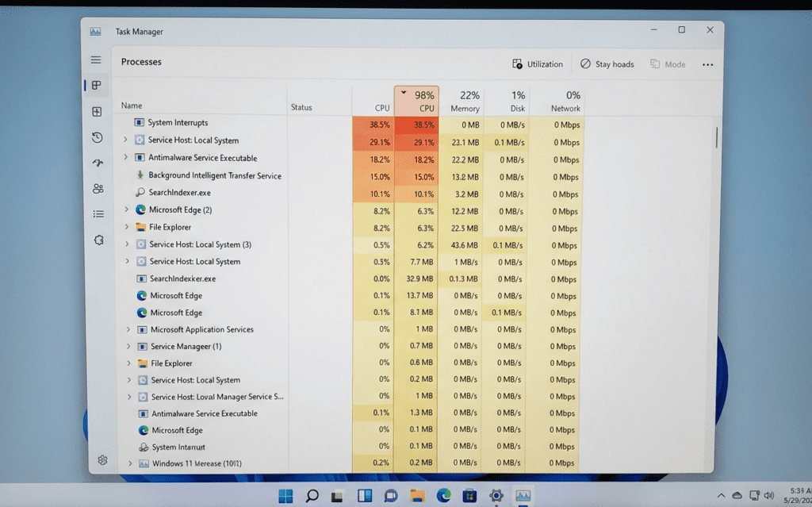Viewport: 812px width, 507px height.
Task: Open Task View on the taskbar
Action: [338, 496]
